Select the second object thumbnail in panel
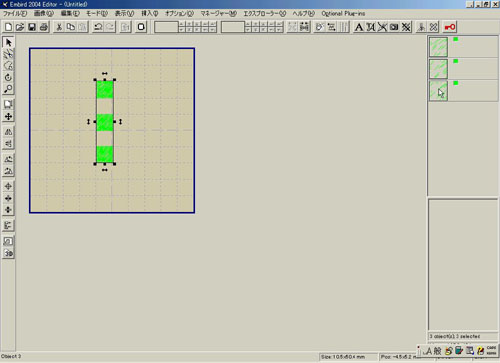The image size is (500, 363). coord(438,69)
